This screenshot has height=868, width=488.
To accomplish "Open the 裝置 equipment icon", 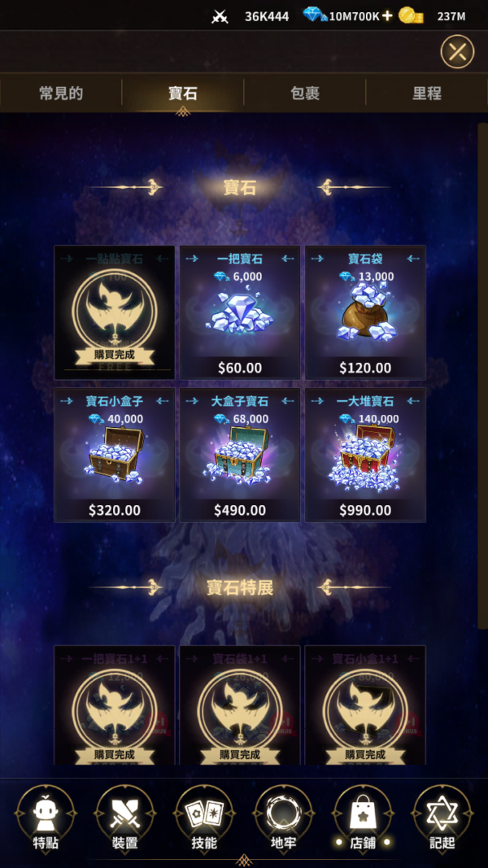I will (125, 818).
